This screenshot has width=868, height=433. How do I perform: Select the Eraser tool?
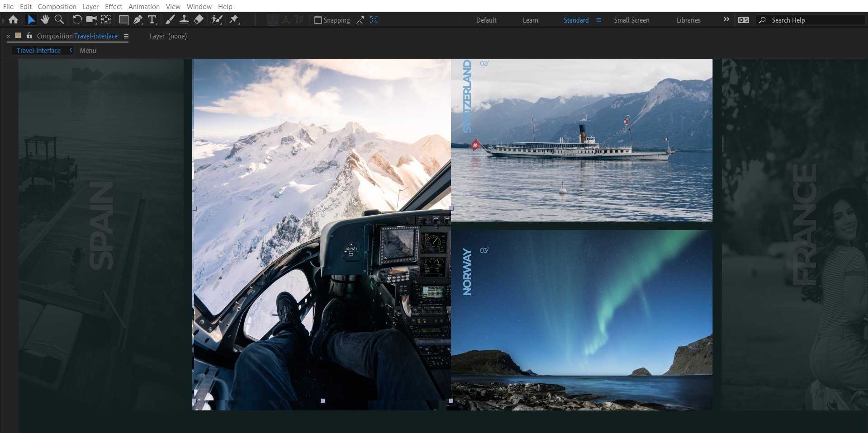[199, 19]
